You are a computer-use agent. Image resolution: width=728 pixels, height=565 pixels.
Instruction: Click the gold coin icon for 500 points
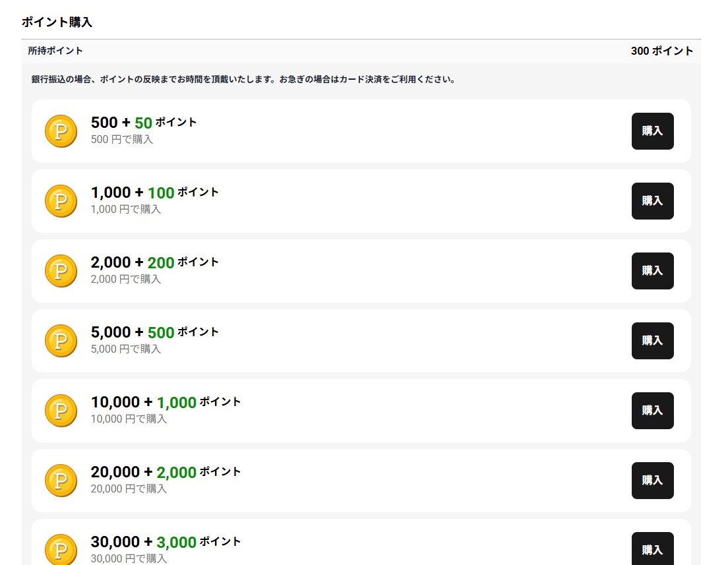coord(61,131)
